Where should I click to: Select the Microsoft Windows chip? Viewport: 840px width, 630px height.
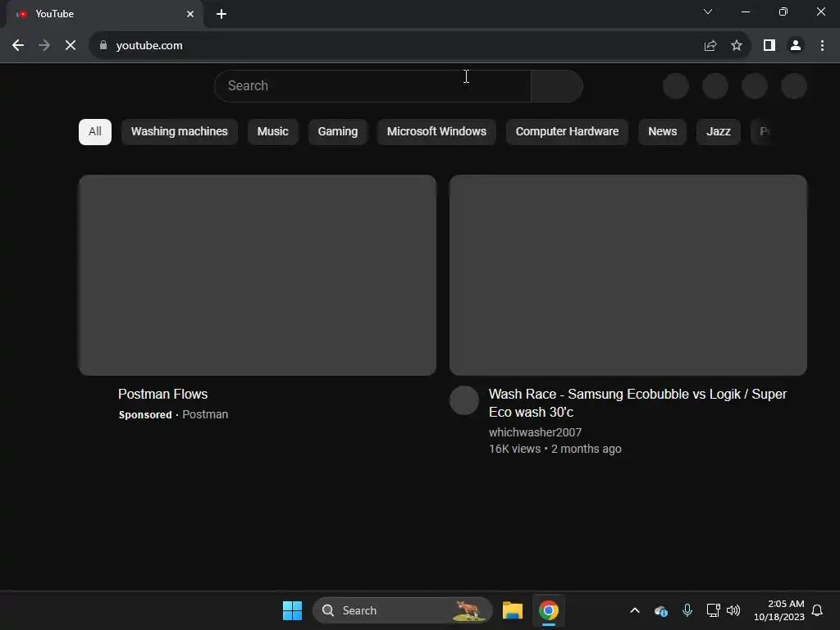tap(436, 132)
